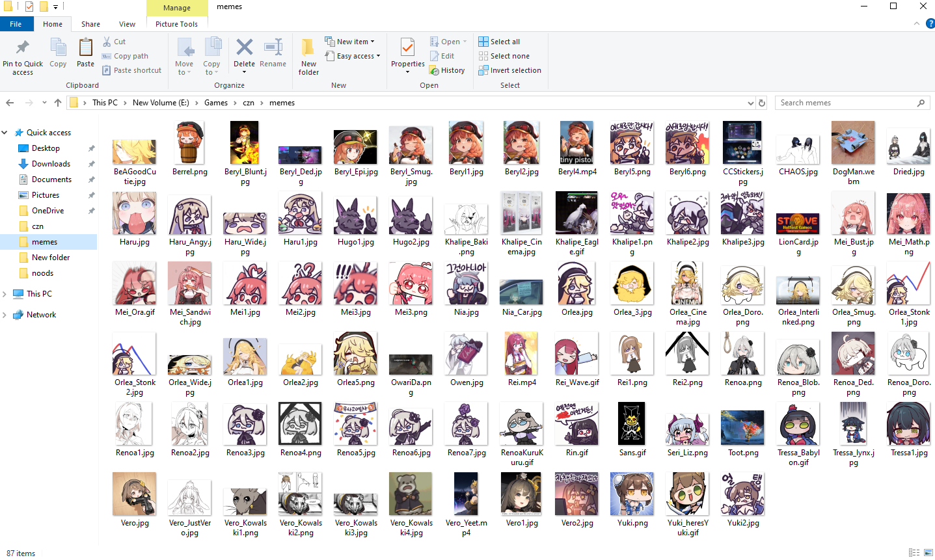The image size is (935, 560).
Task: Switch to the Share ribbon tab
Action: click(90, 24)
